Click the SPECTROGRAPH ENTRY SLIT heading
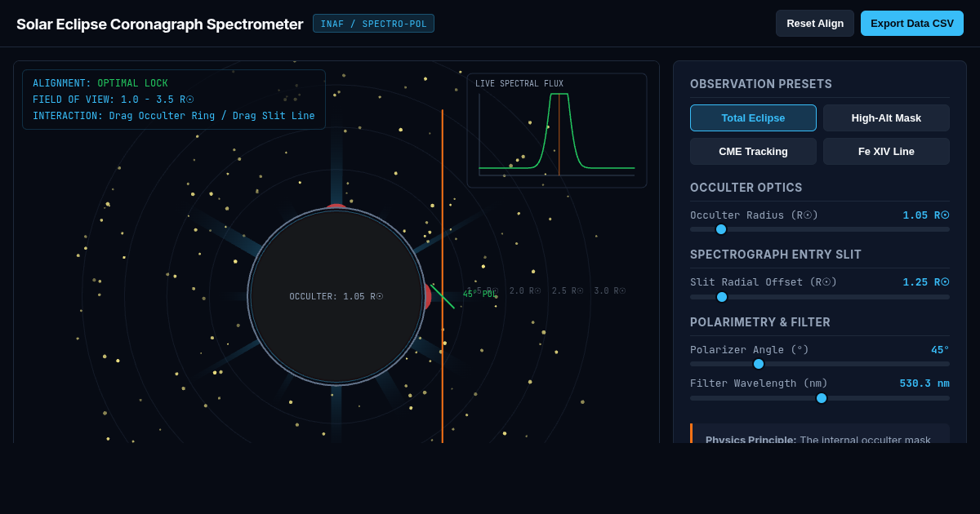980x514 pixels. click(x=776, y=255)
